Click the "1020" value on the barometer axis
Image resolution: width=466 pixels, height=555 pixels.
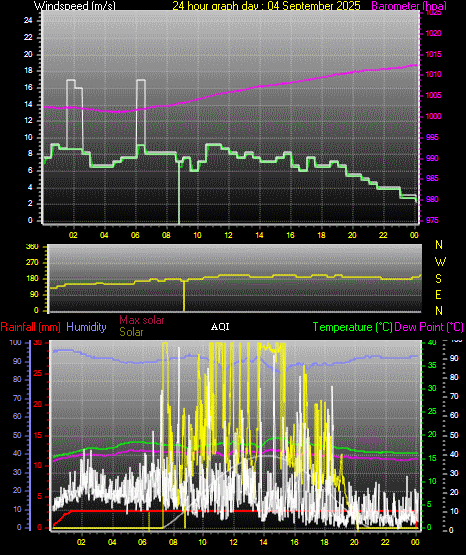point(433,33)
